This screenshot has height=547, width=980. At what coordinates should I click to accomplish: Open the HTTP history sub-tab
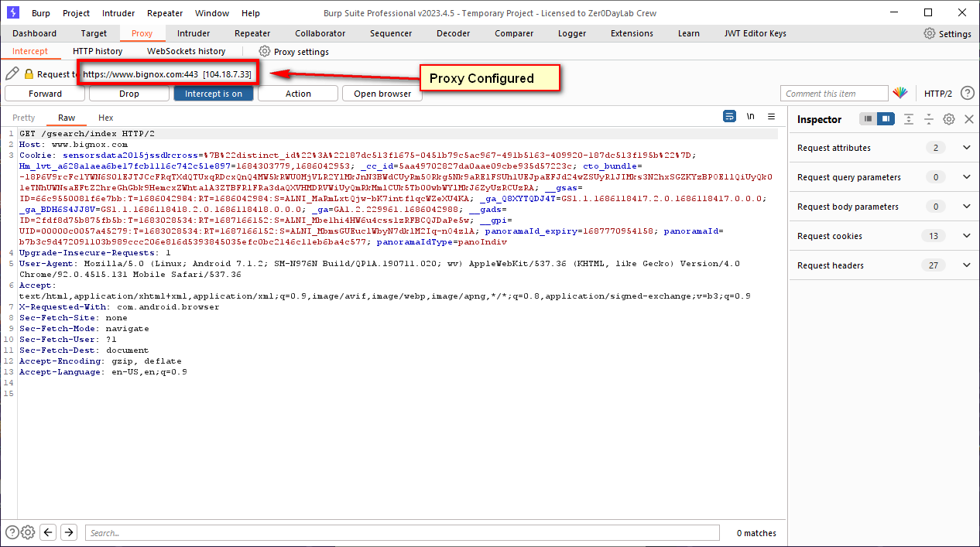[98, 51]
